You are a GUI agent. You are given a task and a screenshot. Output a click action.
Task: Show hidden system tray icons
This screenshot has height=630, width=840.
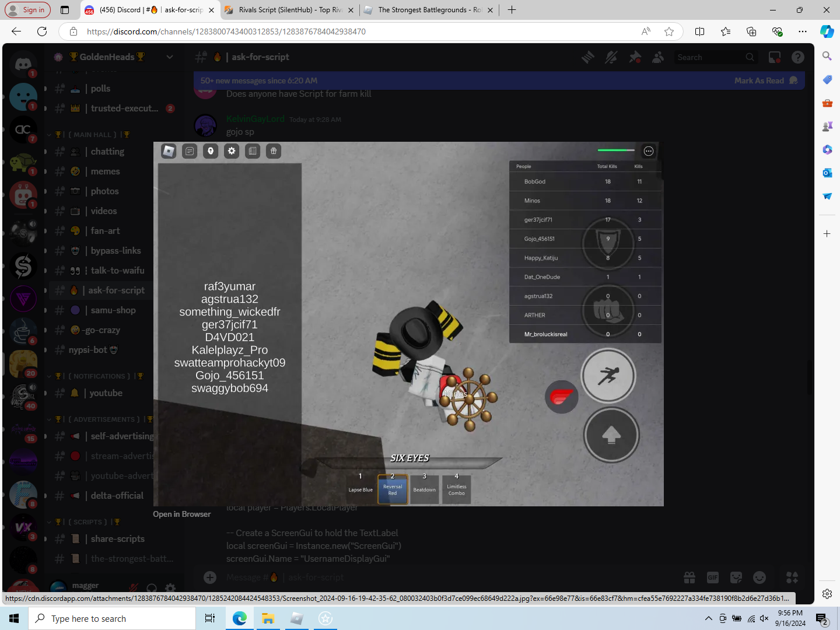(708, 618)
